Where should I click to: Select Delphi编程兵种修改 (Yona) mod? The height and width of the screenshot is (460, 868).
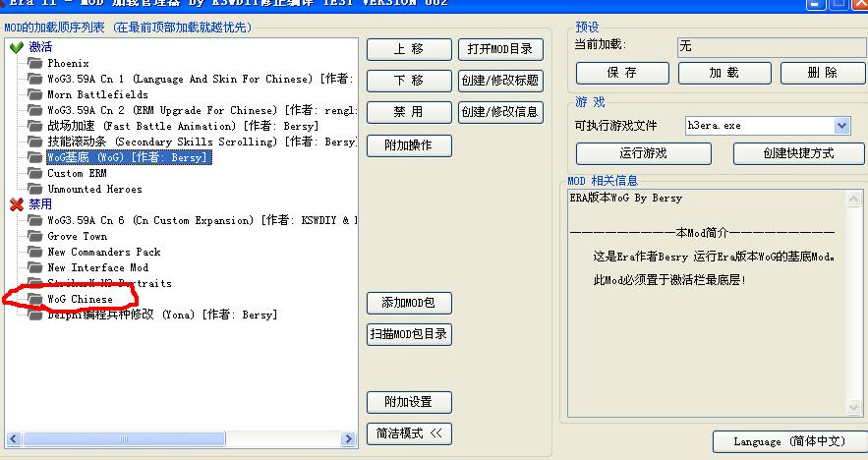(x=162, y=315)
